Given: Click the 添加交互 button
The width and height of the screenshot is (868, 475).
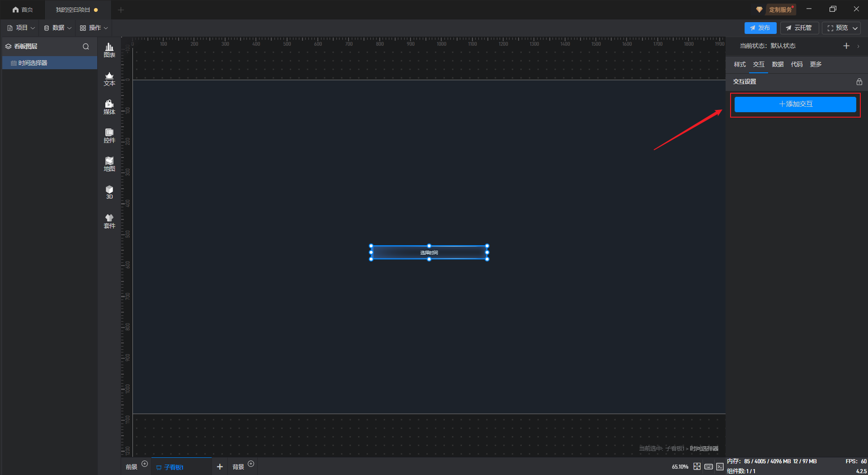Looking at the screenshot, I should click(x=795, y=104).
